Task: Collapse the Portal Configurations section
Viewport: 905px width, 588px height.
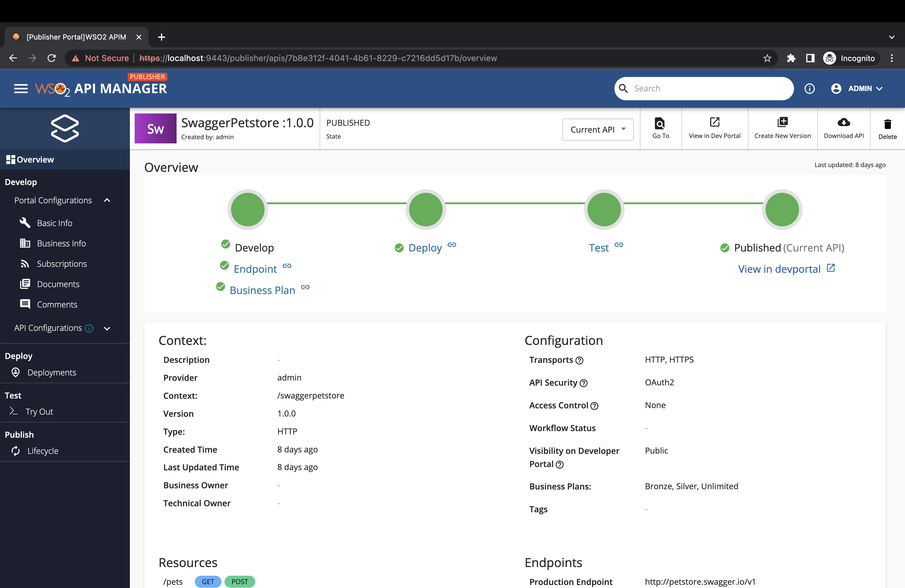Action: (x=107, y=200)
